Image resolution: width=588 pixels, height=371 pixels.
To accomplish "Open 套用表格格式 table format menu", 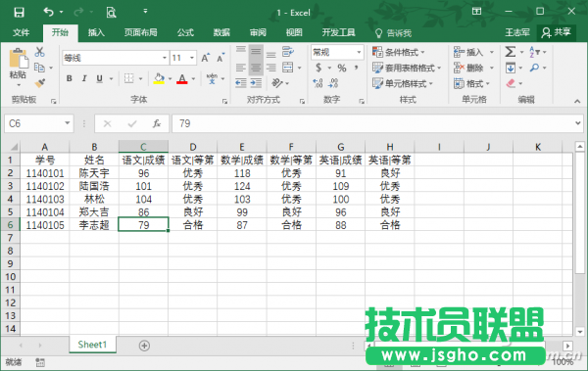I will [407, 68].
